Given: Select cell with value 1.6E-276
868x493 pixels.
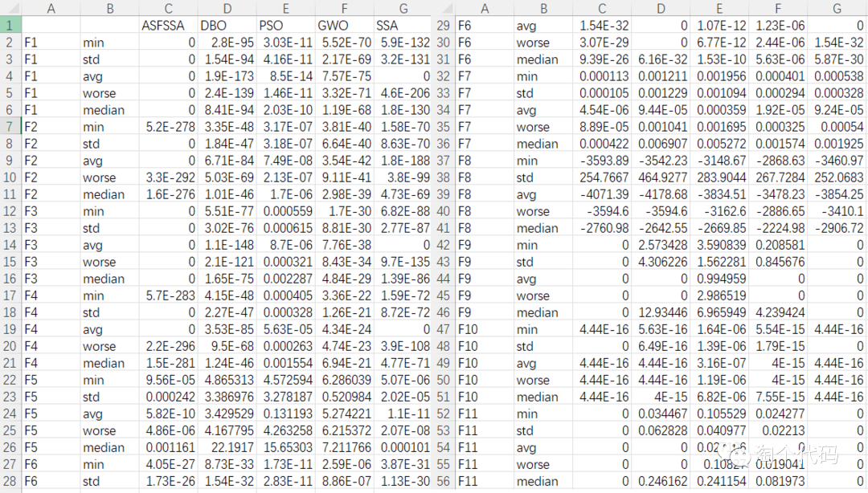Looking at the screenshot, I should [168, 194].
